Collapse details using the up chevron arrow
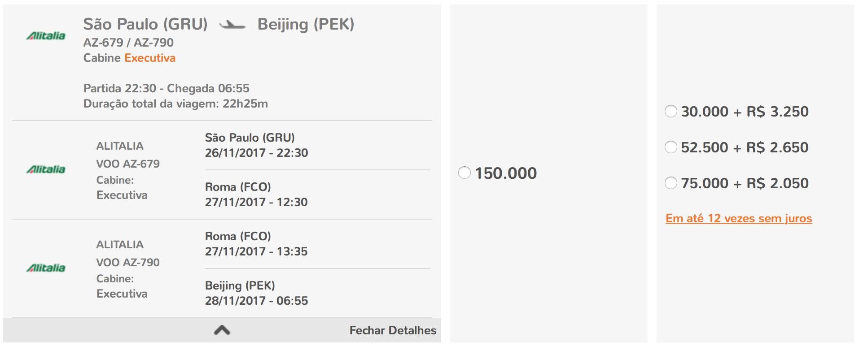This screenshot has width=868, height=346. (222, 330)
